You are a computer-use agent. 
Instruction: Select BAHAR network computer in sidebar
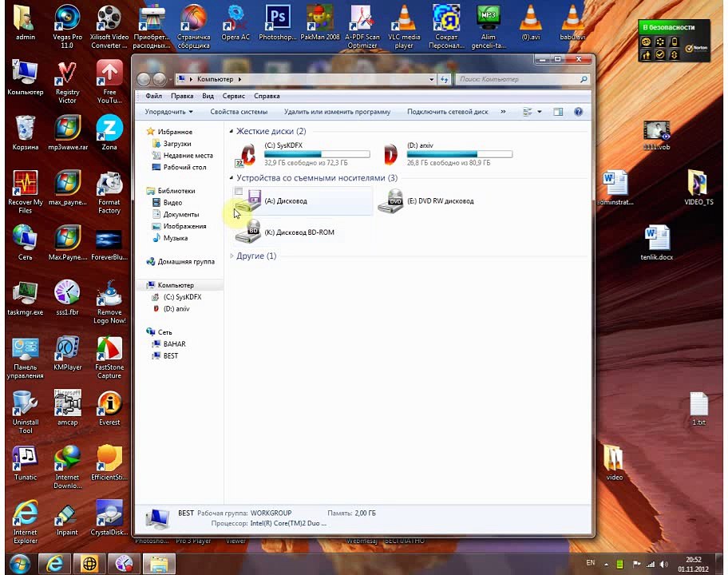(174, 344)
